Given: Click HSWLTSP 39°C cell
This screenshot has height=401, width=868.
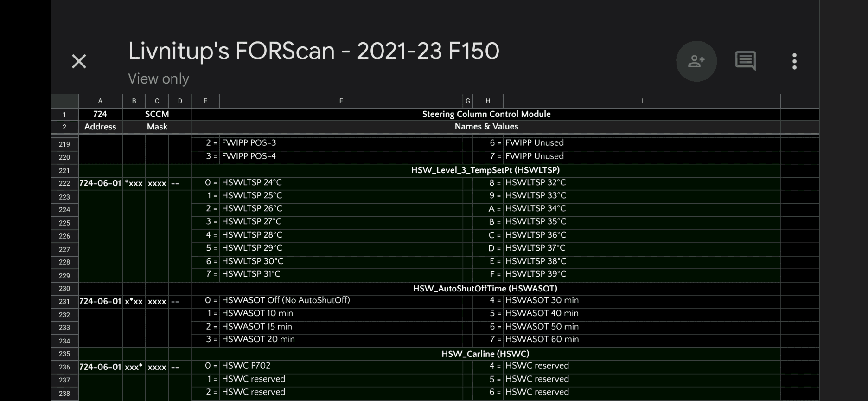Looking at the screenshot, I should pos(642,274).
